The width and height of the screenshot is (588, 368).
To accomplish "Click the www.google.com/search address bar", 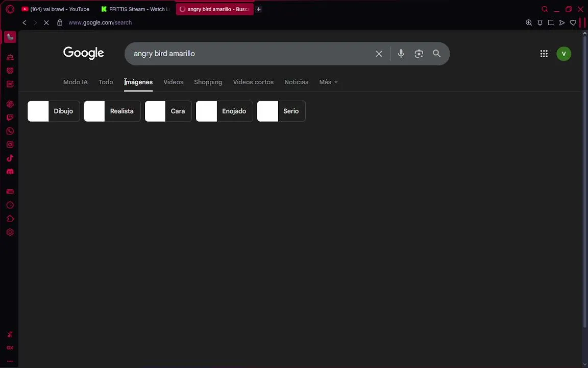I will click(100, 22).
